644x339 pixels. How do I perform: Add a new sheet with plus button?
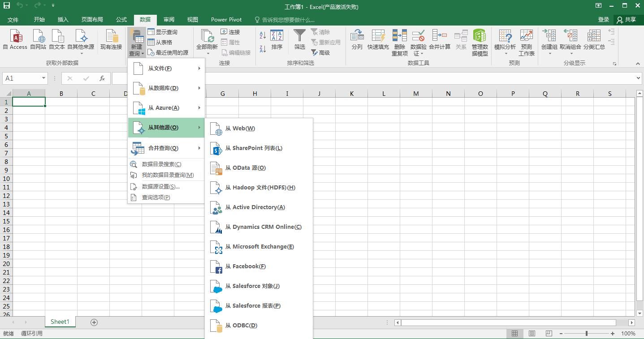tap(94, 322)
